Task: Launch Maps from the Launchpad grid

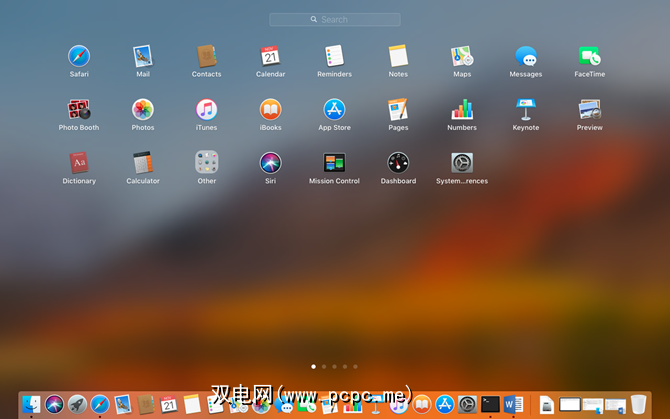Action: [462, 56]
